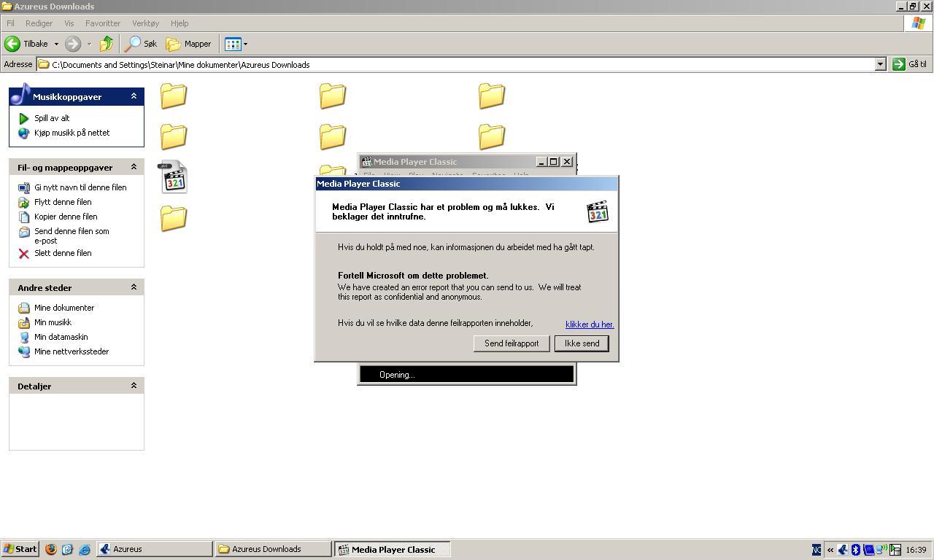The width and height of the screenshot is (934, 560).
Task: Click the wireless network tray icon
Action: pyautogui.click(x=881, y=550)
